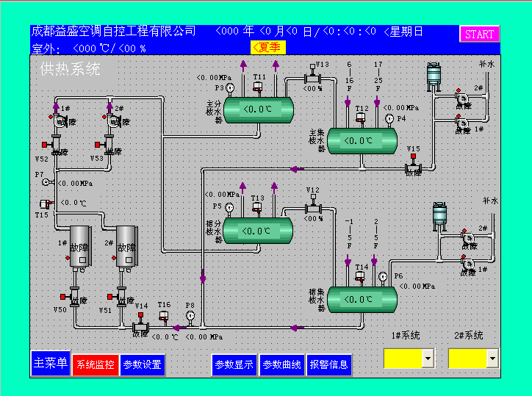
Task: Click regulating valve V13
Action: pyautogui.click(x=312, y=74)
